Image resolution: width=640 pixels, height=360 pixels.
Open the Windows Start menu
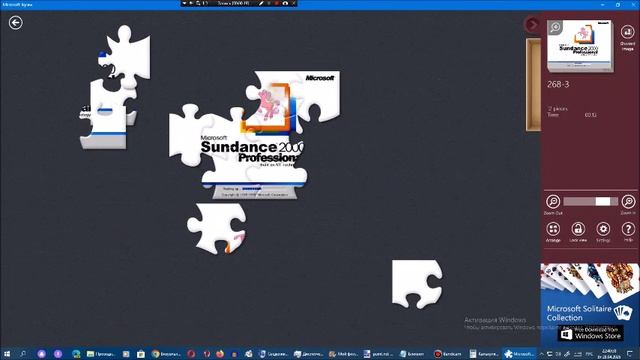pyautogui.click(x=7, y=353)
